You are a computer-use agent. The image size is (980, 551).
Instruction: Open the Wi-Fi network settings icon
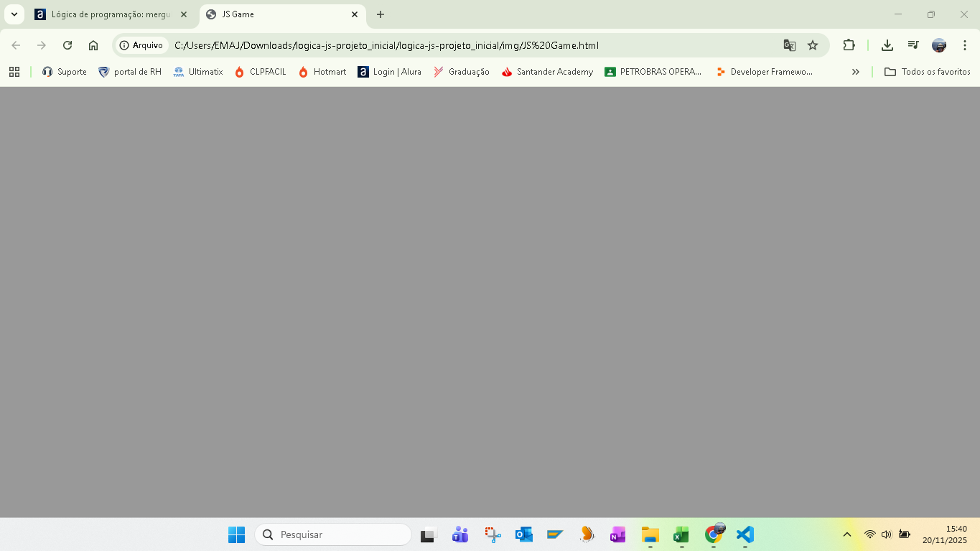(870, 534)
